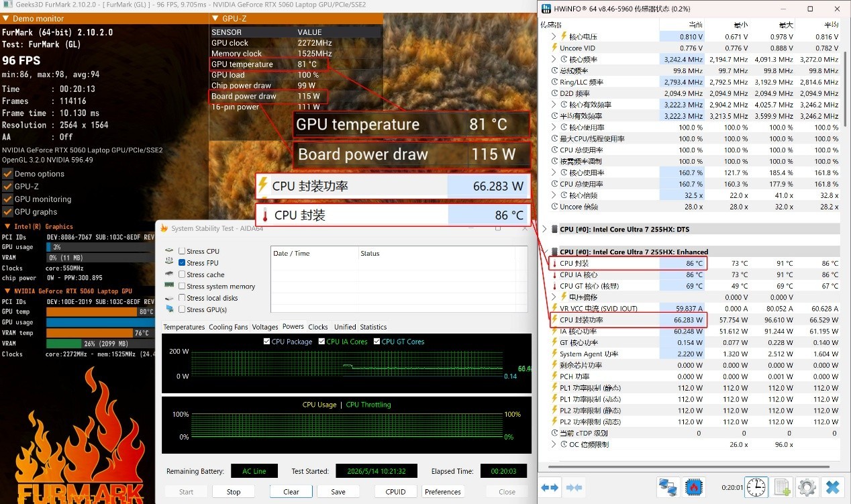
Task: Expand the 核心倍频 row
Action: tap(554, 195)
